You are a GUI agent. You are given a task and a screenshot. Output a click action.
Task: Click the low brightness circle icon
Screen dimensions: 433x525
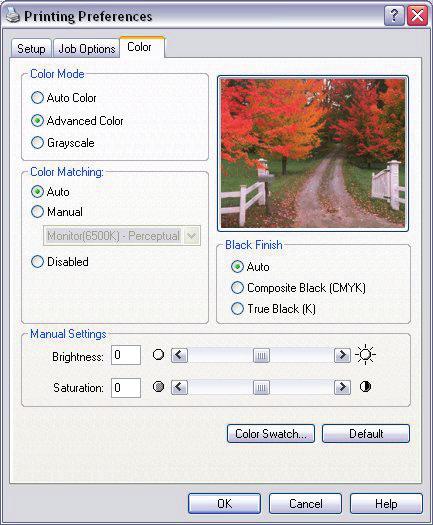[158, 355]
